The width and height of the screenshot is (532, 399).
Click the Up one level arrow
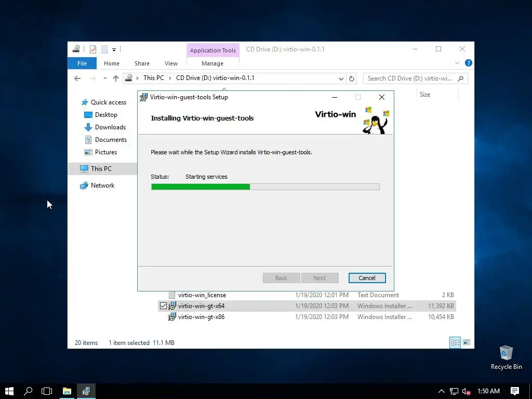point(116,78)
